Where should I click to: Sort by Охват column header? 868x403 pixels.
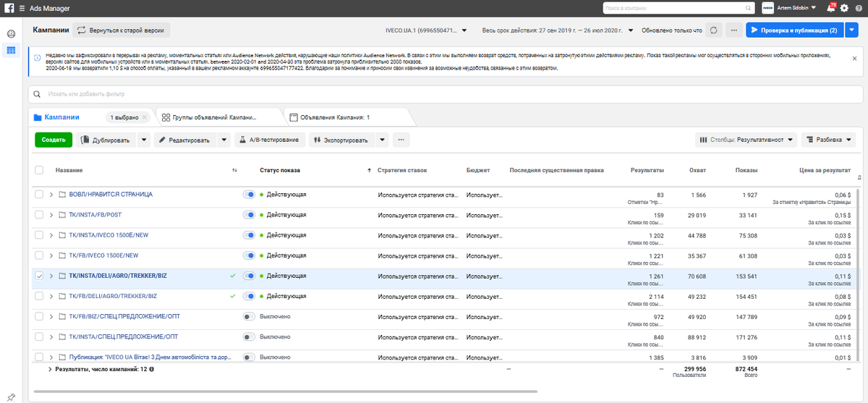697,170
